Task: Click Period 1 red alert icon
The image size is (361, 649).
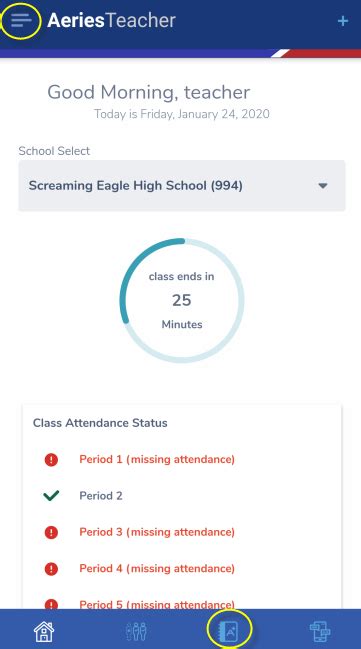Action: 51,459
